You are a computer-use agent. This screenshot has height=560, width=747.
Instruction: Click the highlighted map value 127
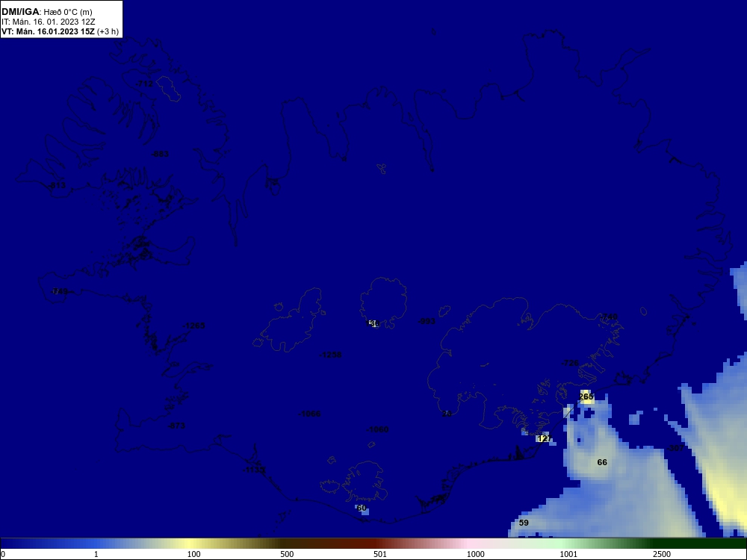coord(544,438)
